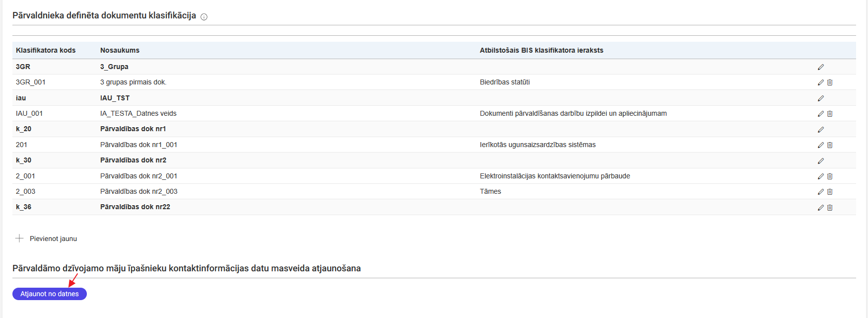
Task: Click the Klasifikatora kods column header
Action: click(46, 50)
